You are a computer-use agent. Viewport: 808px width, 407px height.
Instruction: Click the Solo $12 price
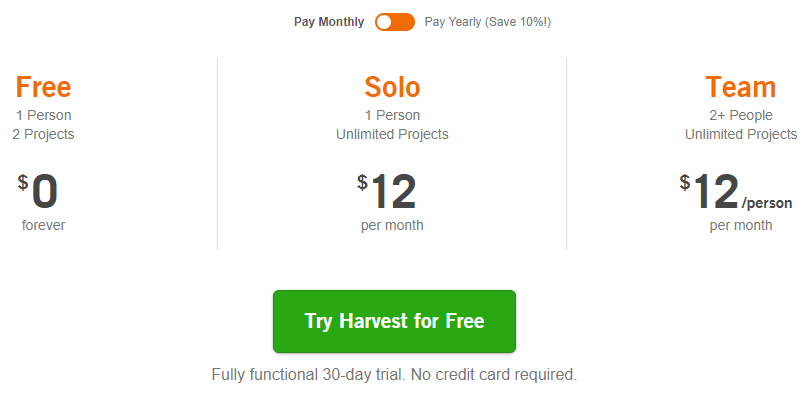point(386,191)
